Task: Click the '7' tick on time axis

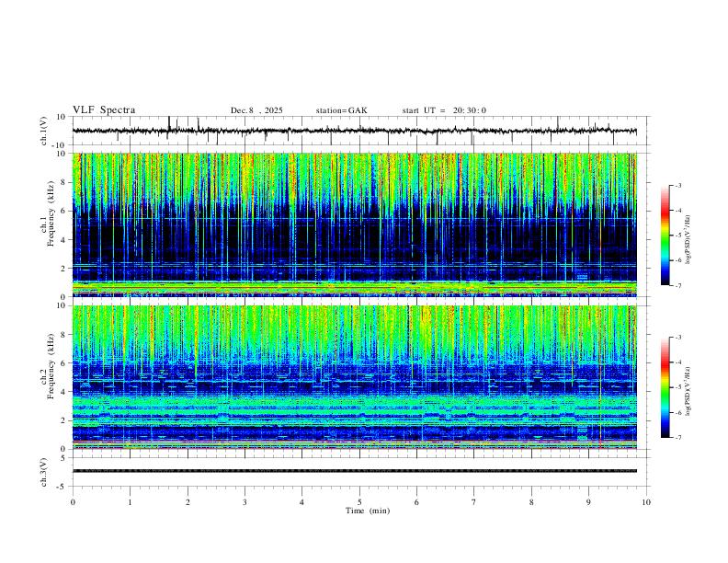Action: click(x=474, y=502)
